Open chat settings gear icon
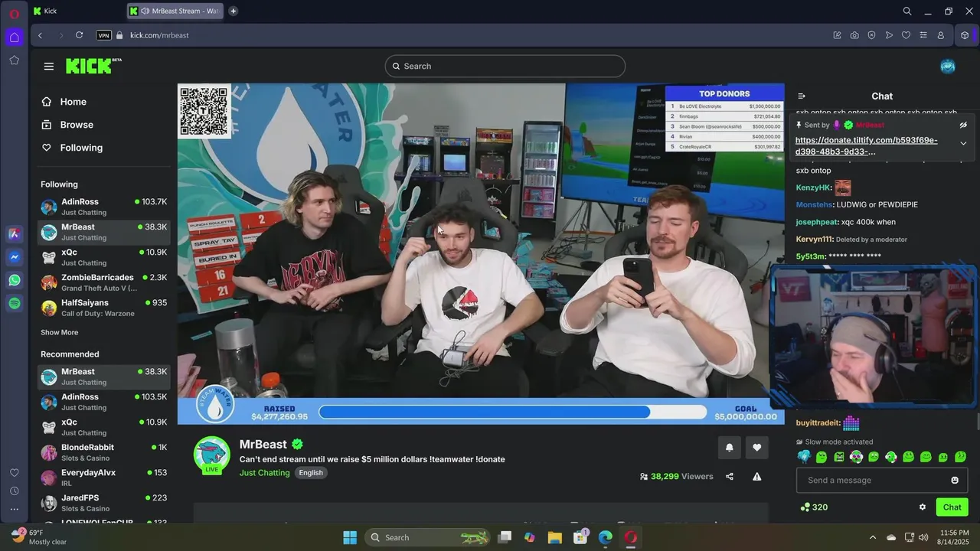The width and height of the screenshot is (980, 551). [x=923, y=507]
